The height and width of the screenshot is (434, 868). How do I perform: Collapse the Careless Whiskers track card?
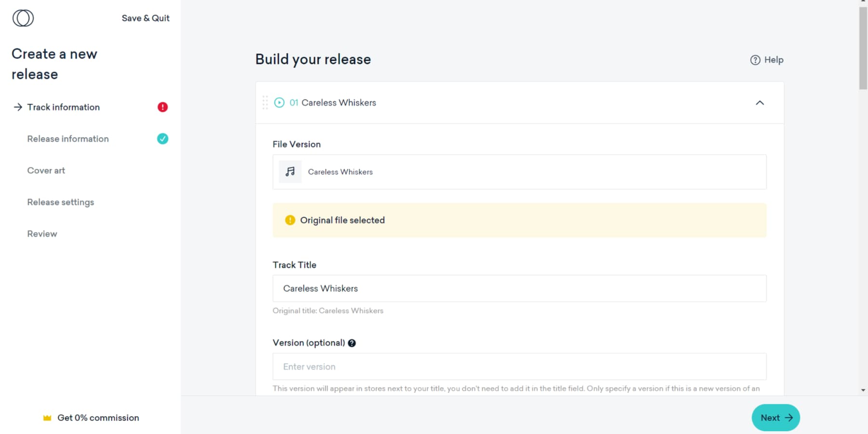760,103
